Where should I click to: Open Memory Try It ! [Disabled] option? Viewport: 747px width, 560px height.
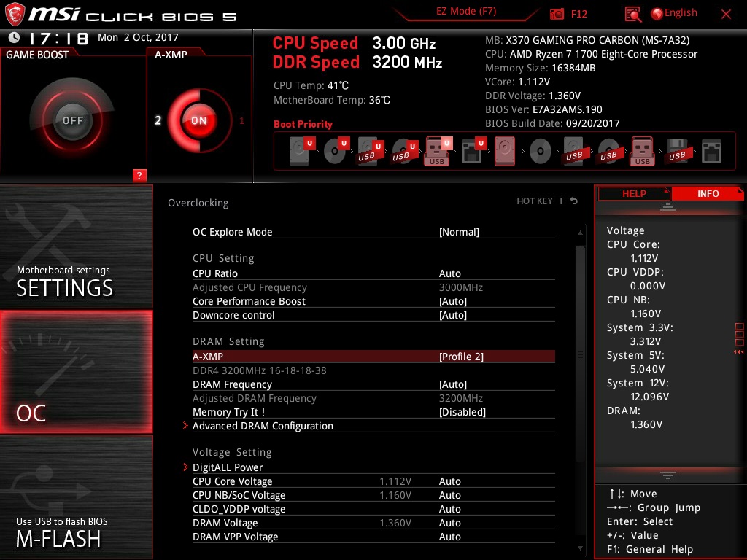tap(373, 412)
